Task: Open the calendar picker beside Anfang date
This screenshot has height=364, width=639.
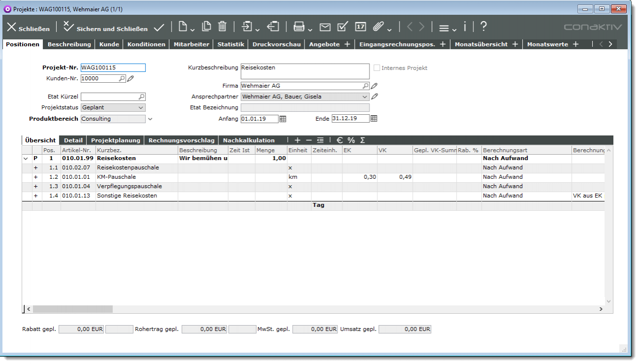Action: [283, 119]
